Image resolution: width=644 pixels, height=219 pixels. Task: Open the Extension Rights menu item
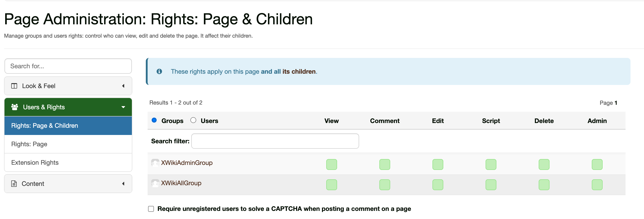[35, 163]
